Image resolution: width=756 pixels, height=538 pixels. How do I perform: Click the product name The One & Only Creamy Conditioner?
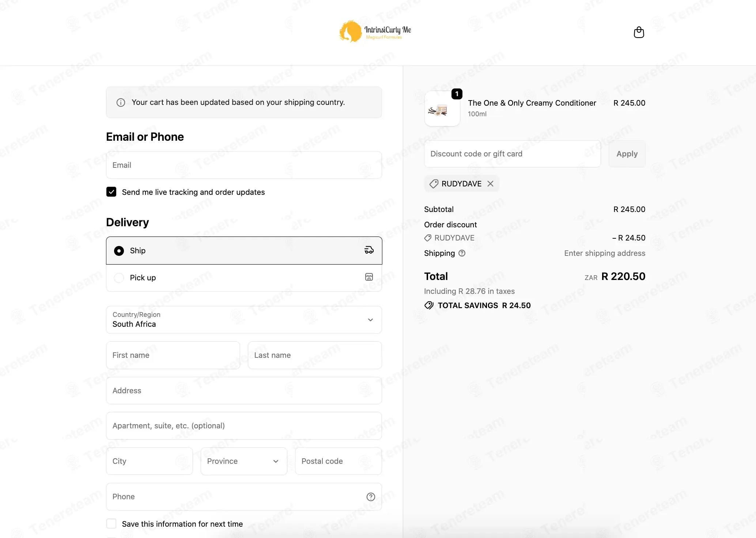(532, 103)
